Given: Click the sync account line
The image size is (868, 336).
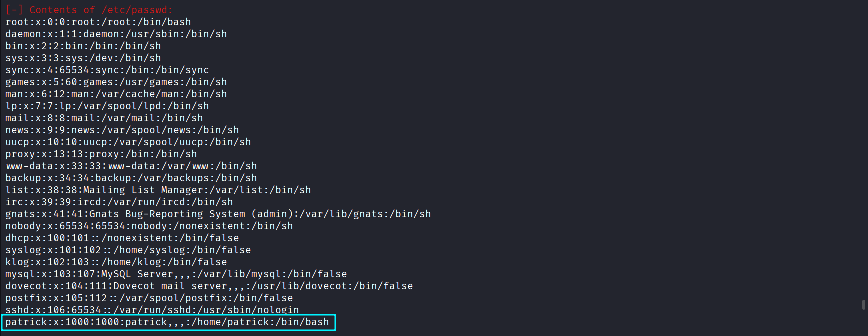Looking at the screenshot, I should 107,70.
